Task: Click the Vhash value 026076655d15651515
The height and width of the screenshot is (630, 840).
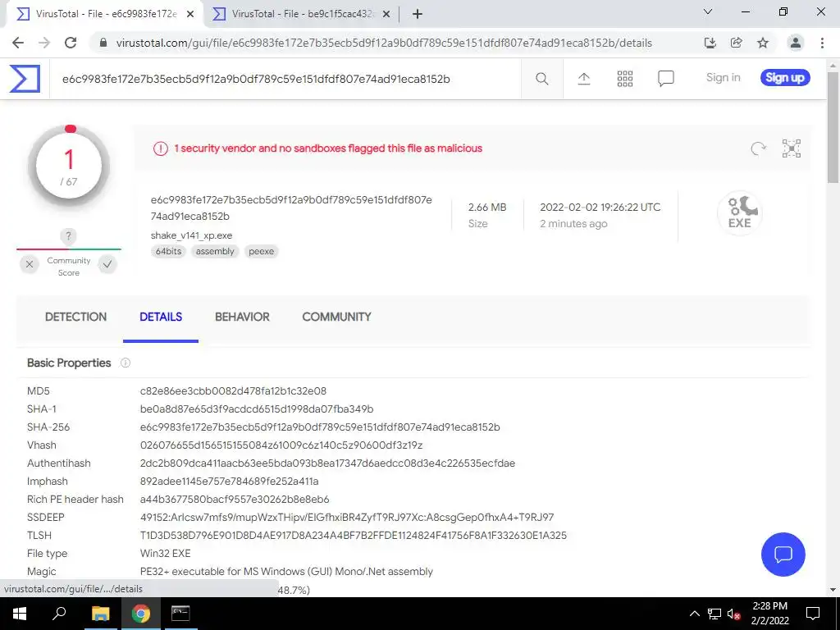Action: coord(281,445)
